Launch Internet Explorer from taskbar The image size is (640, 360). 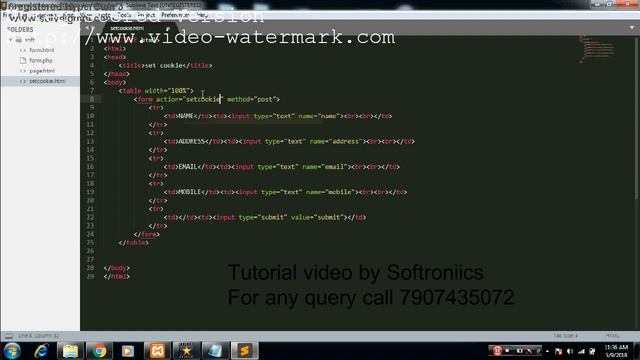coord(42,351)
